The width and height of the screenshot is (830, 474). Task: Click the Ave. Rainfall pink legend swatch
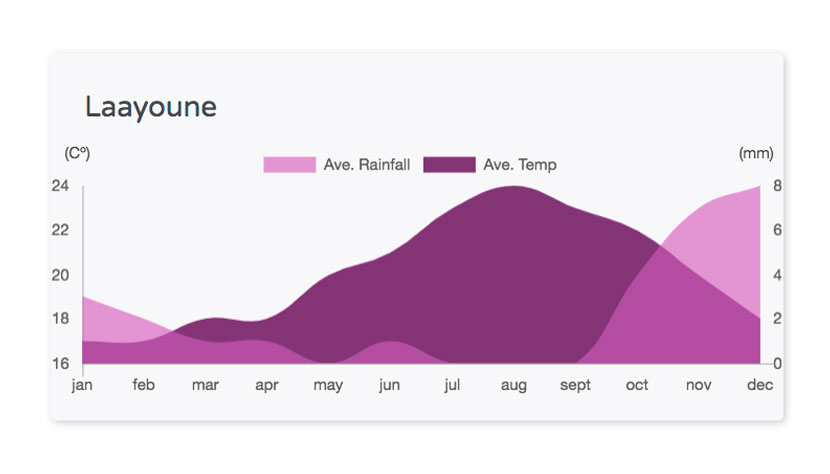290,165
